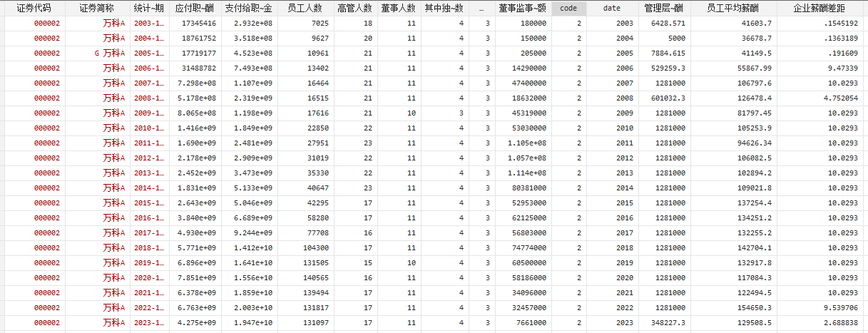This screenshot has height=333, width=868.
Task: Click the employee count cell 7025
Action: (305, 24)
